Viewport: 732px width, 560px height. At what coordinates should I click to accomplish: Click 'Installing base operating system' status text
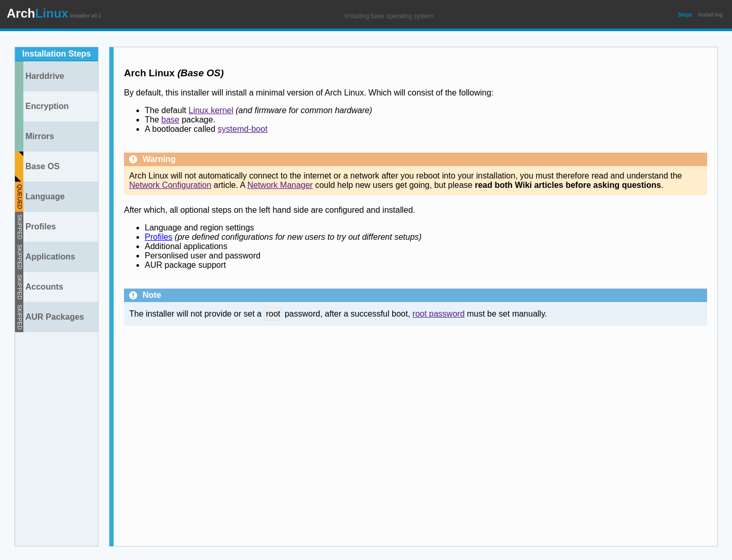389,16
